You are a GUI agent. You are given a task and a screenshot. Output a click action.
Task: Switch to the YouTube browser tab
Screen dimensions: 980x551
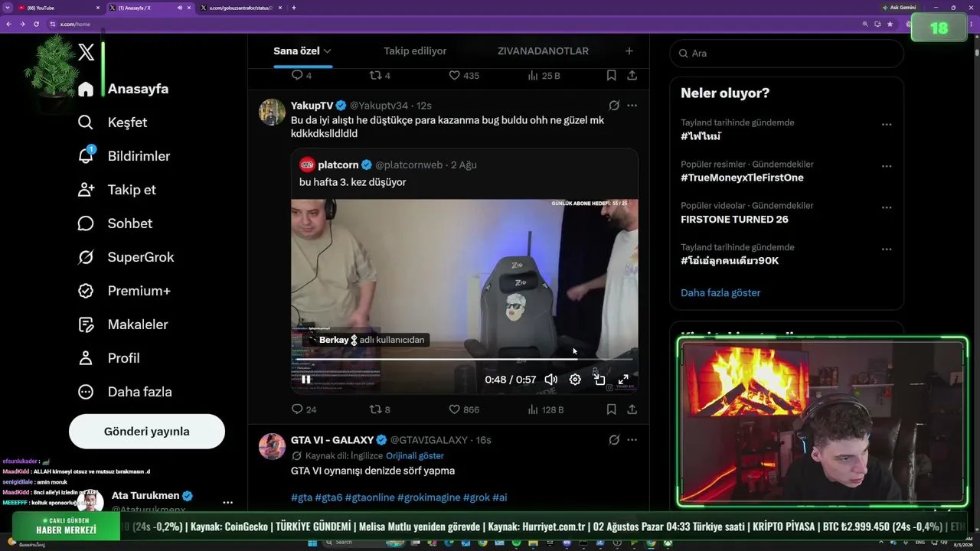[x=59, y=8]
